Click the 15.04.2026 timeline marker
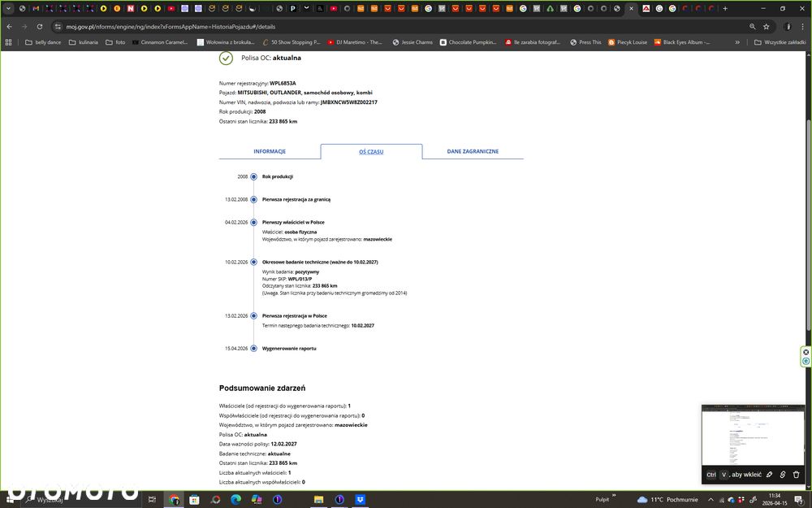Image resolution: width=812 pixels, height=508 pixels. (x=253, y=349)
